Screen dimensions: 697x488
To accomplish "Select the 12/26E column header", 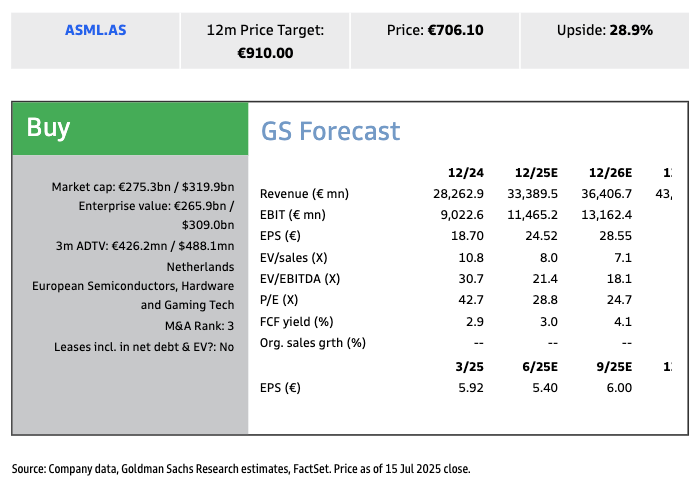I will click(610, 172).
